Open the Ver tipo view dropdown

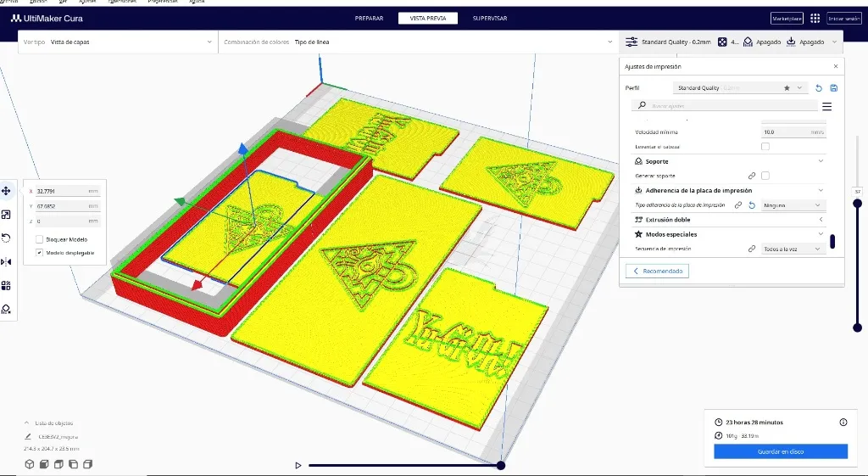tap(117, 42)
